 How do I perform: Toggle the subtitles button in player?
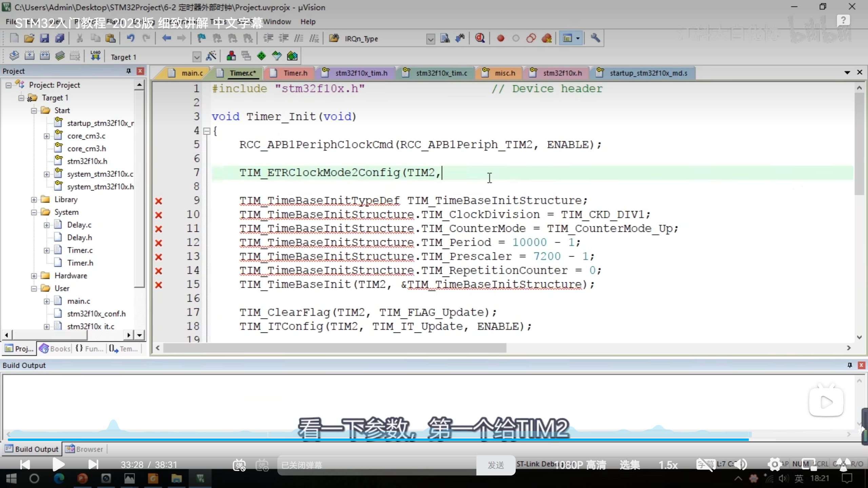[x=705, y=465]
